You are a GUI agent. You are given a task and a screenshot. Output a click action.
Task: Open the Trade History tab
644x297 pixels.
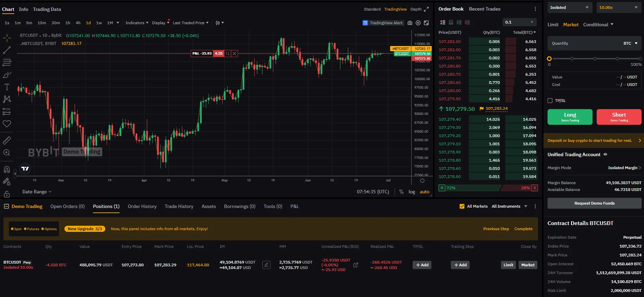click(x=179, y=206)
